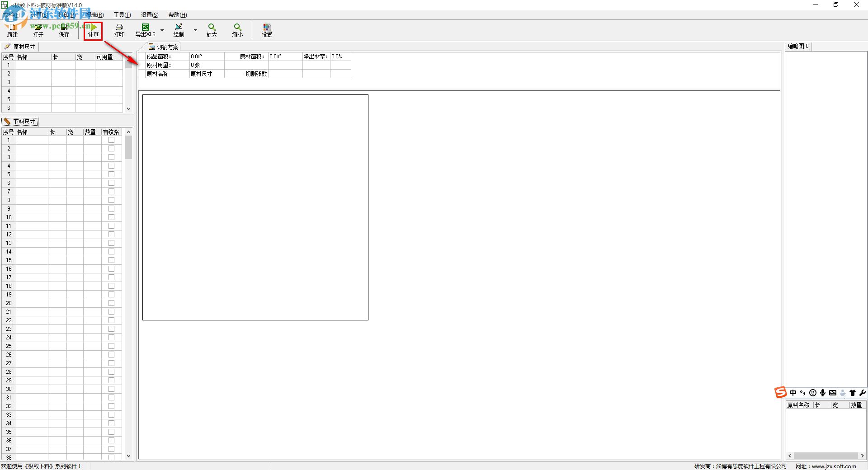Viewport: 868px width, 470px height.
Task: Open the IME emoji smiley icon
Action: point(813,393)
